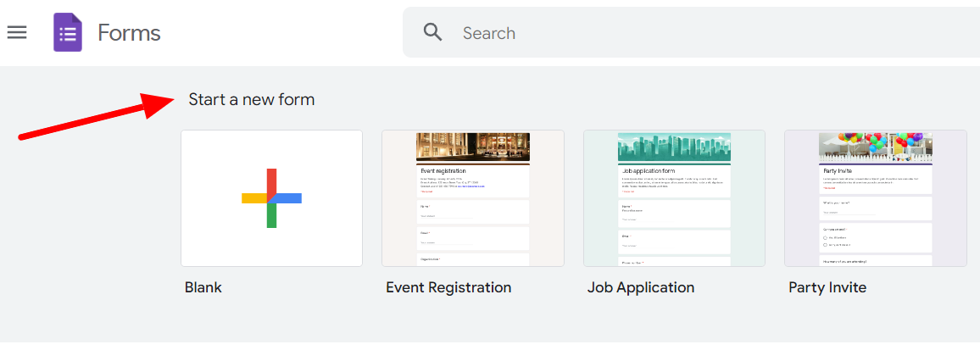This screenshot has height=361, width=980.
Task: Open the Job Application template thumbnail
Action: [674, 198]
